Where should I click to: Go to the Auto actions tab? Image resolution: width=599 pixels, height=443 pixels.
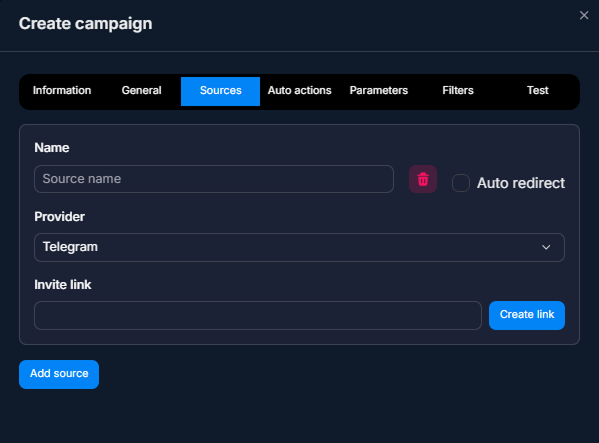(x=300, y=91)
